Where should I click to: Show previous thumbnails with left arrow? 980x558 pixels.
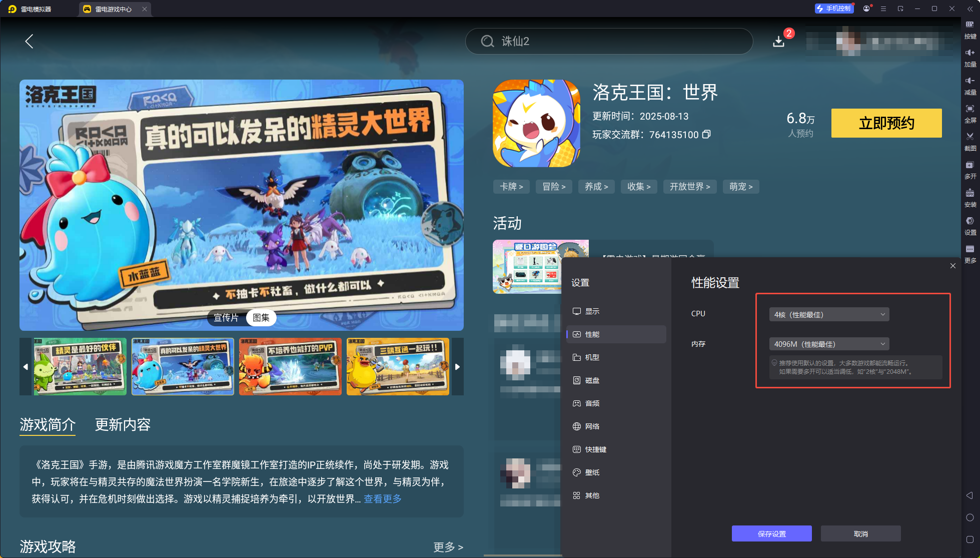click(x=26, y=367)
